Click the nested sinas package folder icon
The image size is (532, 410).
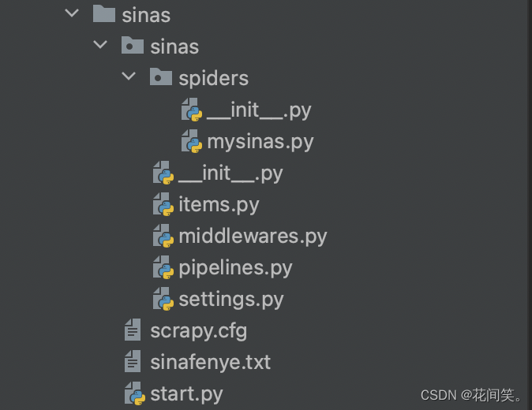point(133,45)
